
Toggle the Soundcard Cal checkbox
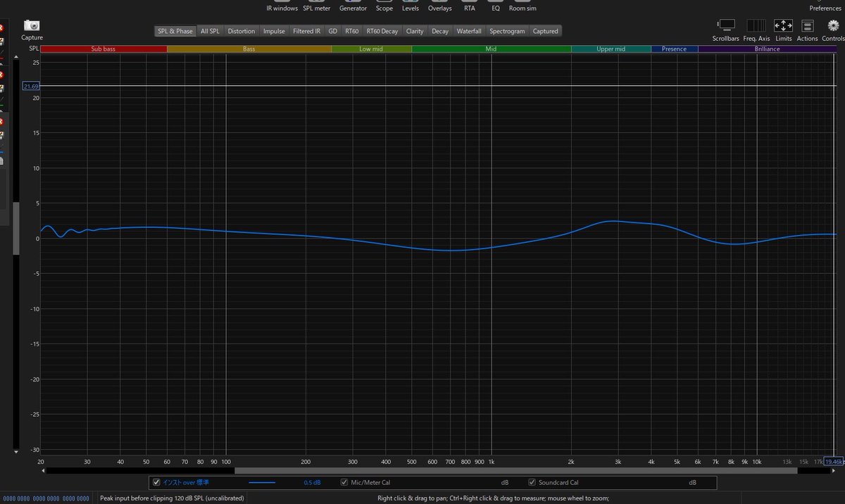pos(532,482)
